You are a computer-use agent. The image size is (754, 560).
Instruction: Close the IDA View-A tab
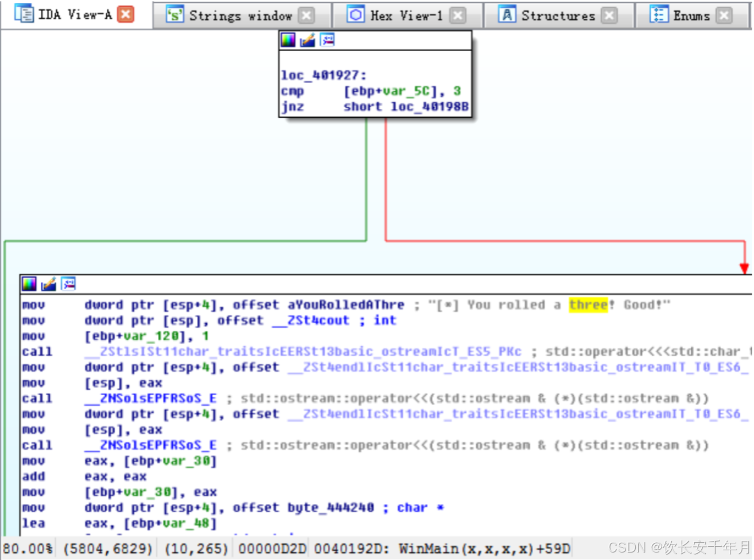126,14
